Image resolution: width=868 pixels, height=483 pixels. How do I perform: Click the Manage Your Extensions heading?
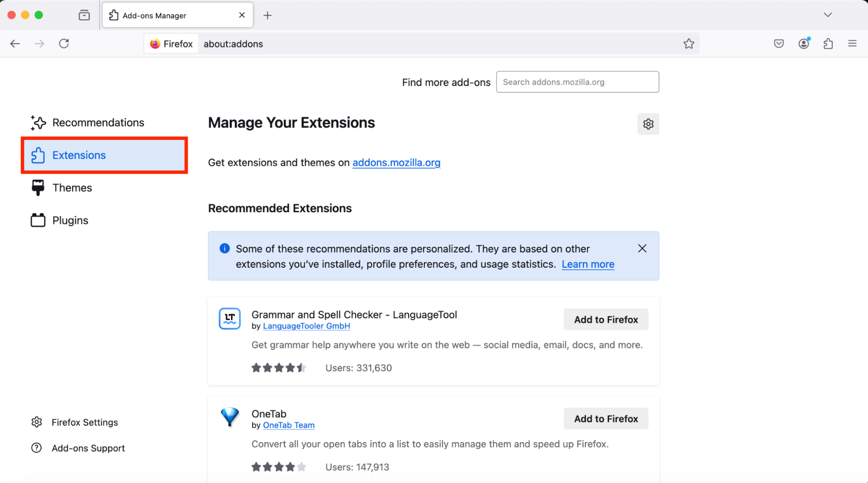(291, 123)
